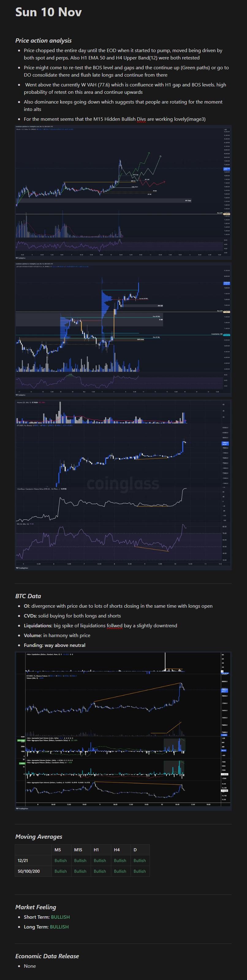
Task: Click the H1 Gap zone label in first chart
Action: [188, 200]
